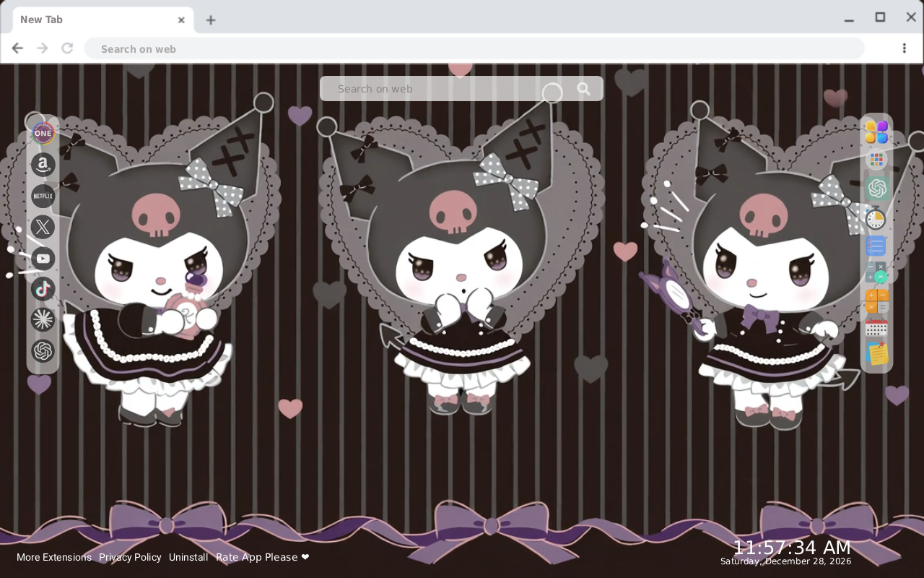Open the sticky notes tool
The image size is (924, 578).
tap(876, 354)
